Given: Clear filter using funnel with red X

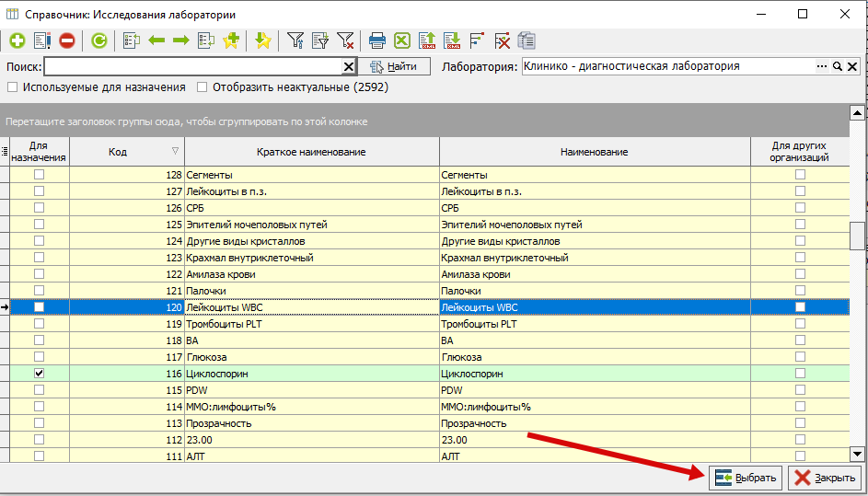Looking at the screenshot, I should pyautogui.click(x=345, y=40).
